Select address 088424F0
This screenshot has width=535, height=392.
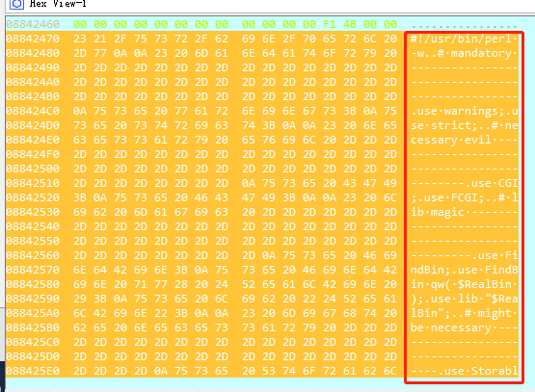pyautogui.click(x=33, y=154)
